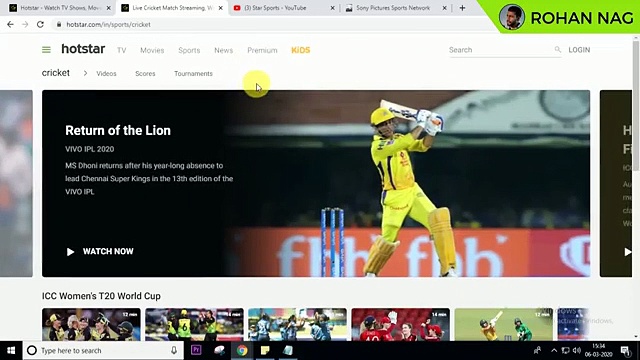The height and width of the screenshot is (360, 640).
Task: Go to the Movies section
Action: coord(152,50)
